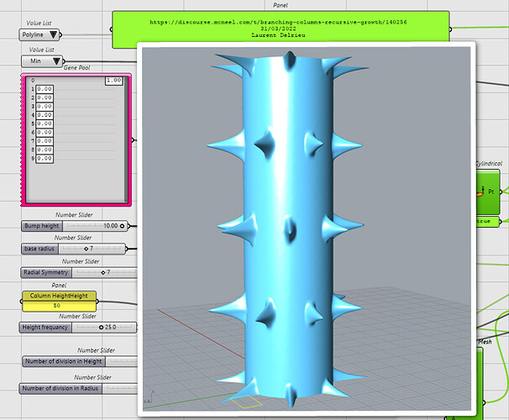Screen dimensions: 509x420
Task: Select the Number of division in Radius slider
Action: [78, 389]
